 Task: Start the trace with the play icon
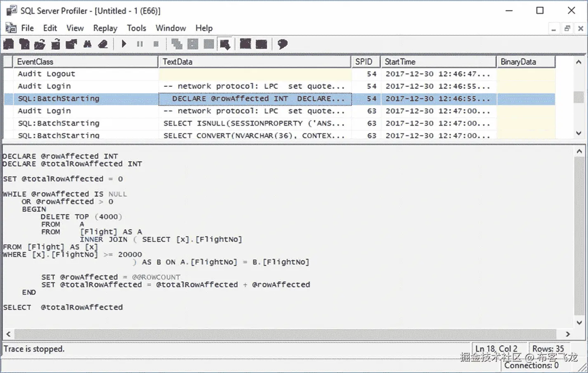(124, 43)
